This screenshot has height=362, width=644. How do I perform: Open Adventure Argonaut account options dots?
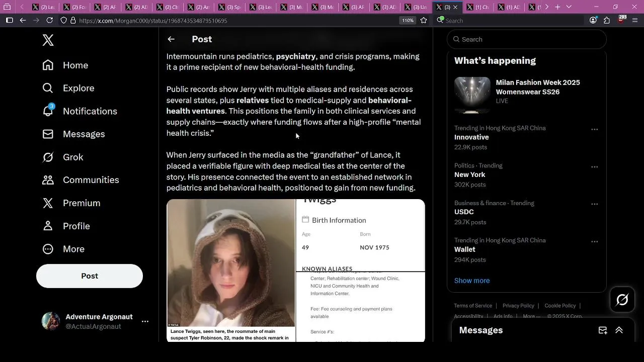tap(145, 321)
